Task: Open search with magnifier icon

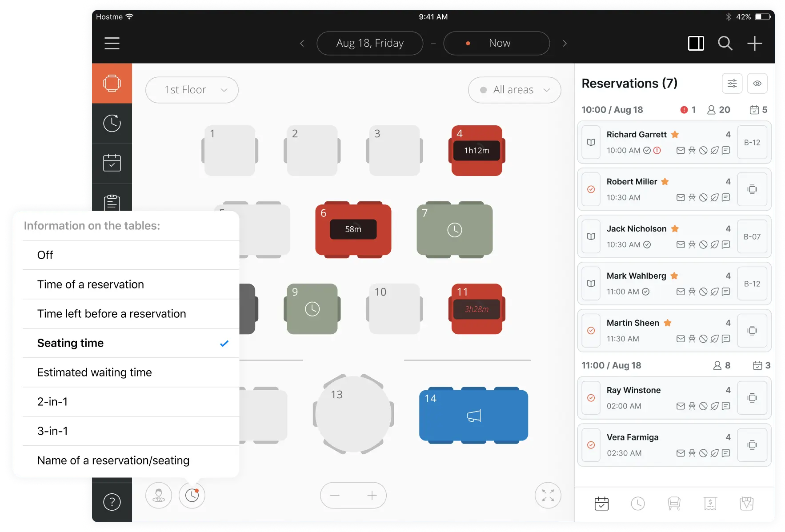Action: coord(725,43)
